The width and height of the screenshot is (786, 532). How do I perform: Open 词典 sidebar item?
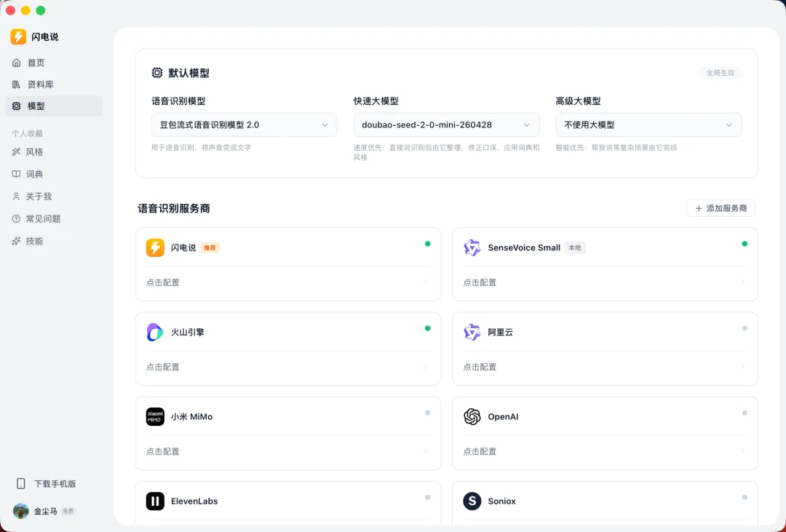54,174
